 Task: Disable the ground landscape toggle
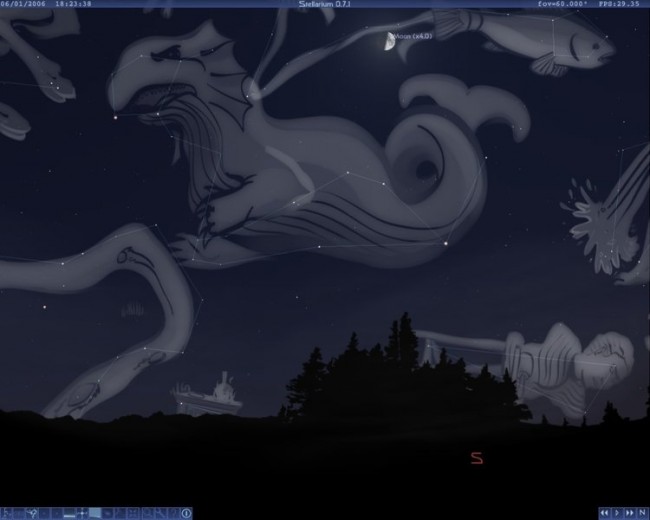tap(69, 513)
